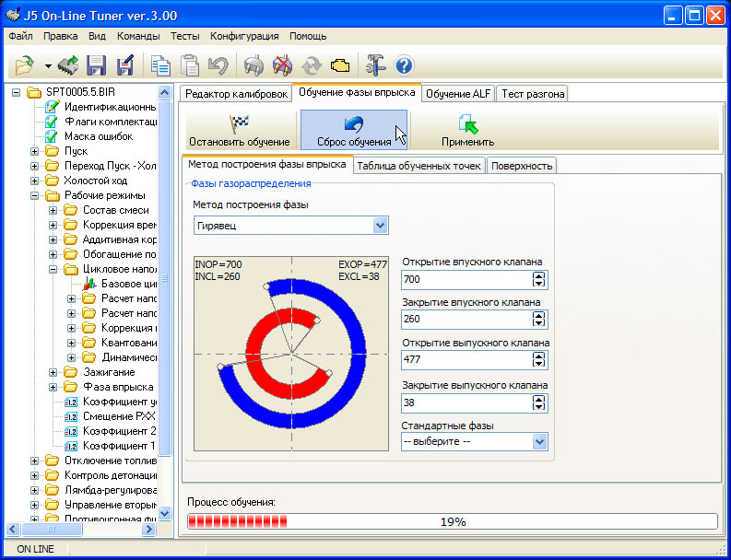Click the yellow check engine icon

pyautogui.click(x=338, y=65)
